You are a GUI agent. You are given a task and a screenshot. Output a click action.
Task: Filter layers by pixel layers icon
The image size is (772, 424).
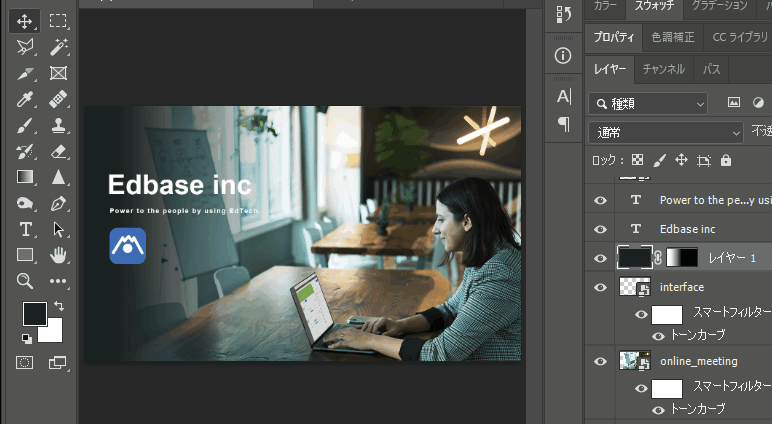coord(734,102)
